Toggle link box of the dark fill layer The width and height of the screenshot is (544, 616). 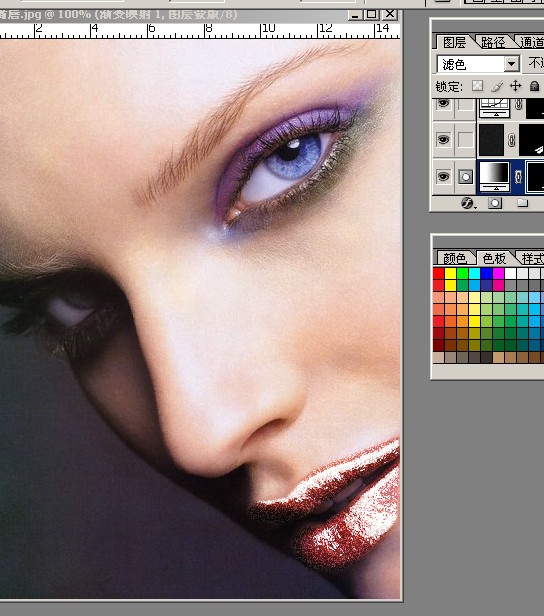click(465, 139)
